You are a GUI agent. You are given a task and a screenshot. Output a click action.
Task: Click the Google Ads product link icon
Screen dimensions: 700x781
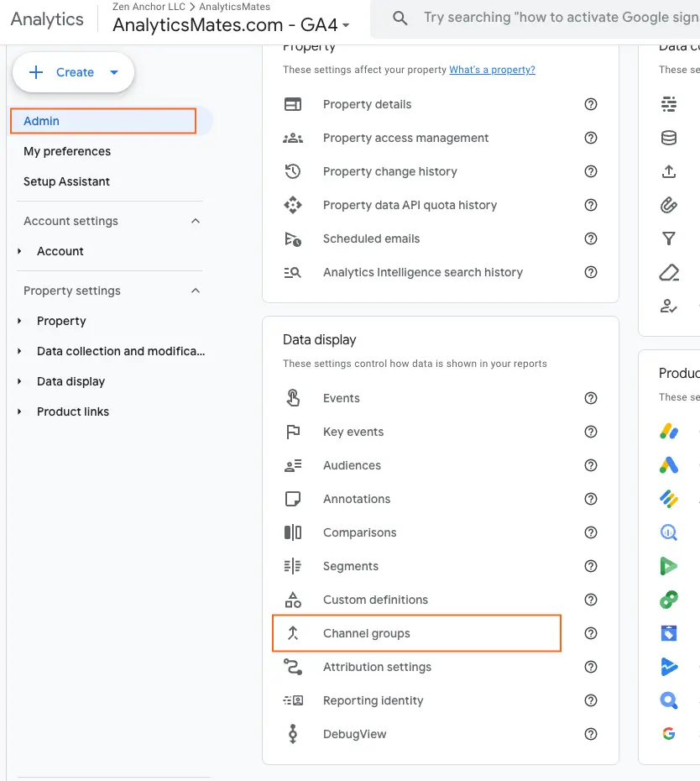coord(669,465)
